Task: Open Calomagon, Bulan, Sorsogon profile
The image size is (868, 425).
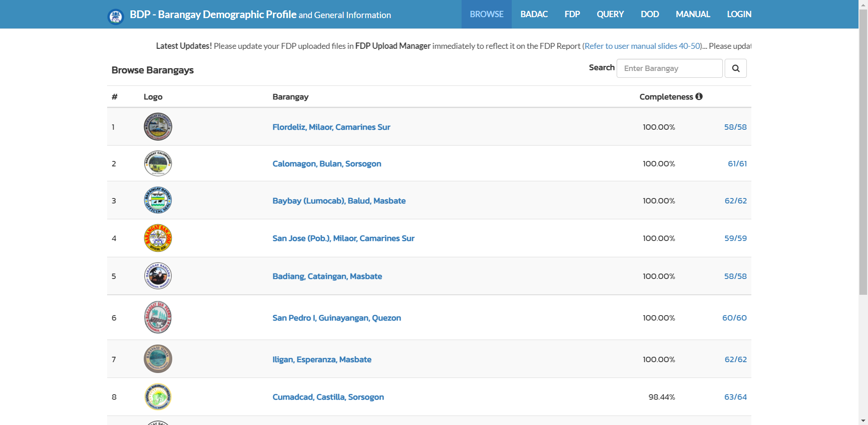Action: tap(327, 164)
